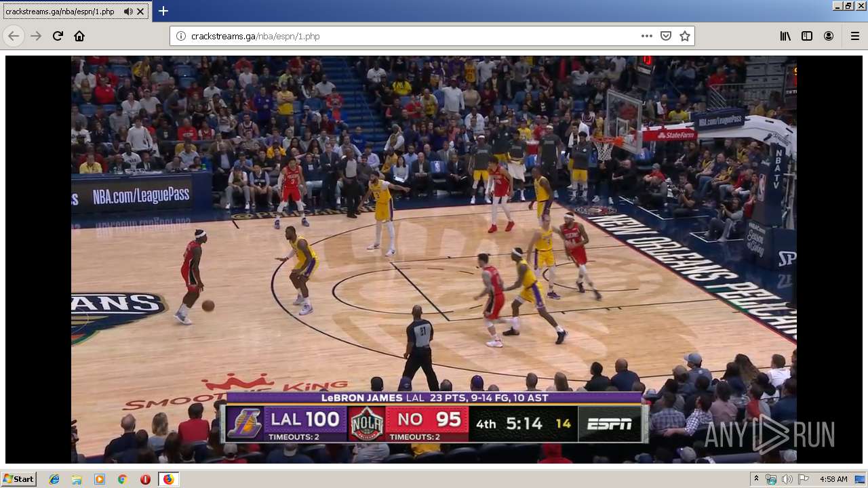Open the Windows Start menu
868x488 pixels.
(18, 479)
